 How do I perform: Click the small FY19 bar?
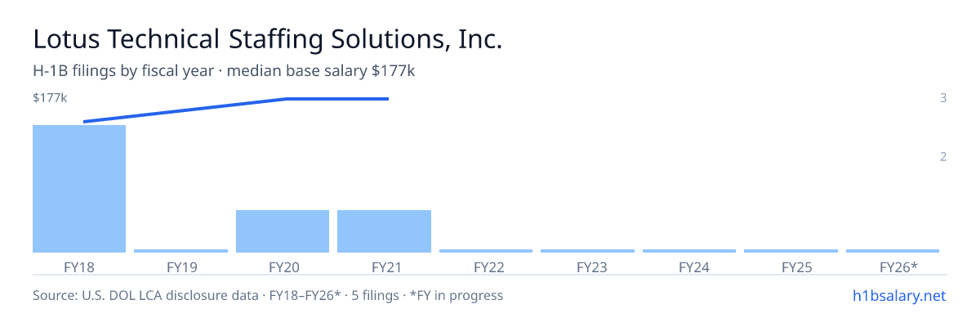click(180, 251)
